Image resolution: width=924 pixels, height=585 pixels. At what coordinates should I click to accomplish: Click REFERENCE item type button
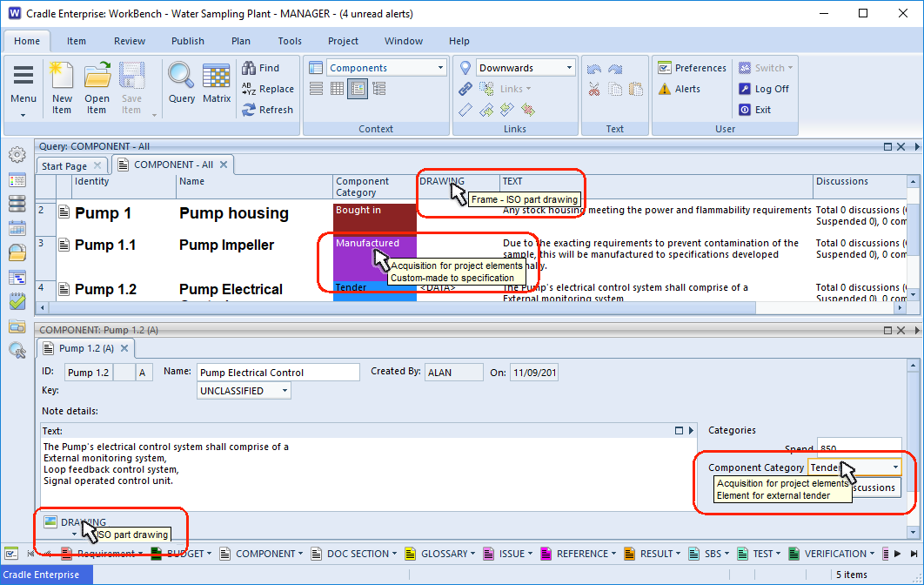tap(576, 554)
